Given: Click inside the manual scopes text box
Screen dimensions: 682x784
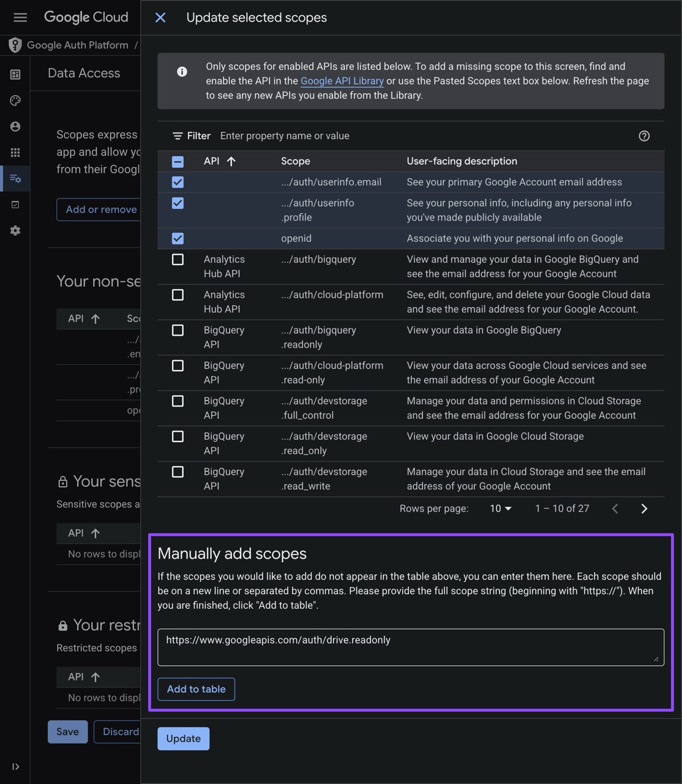Looking at the screenshot, I should (410, 646).
